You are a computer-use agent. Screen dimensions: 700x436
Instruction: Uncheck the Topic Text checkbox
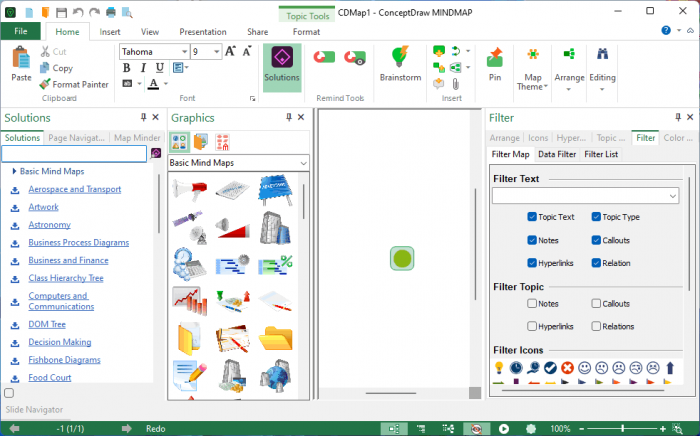point(532,217)
